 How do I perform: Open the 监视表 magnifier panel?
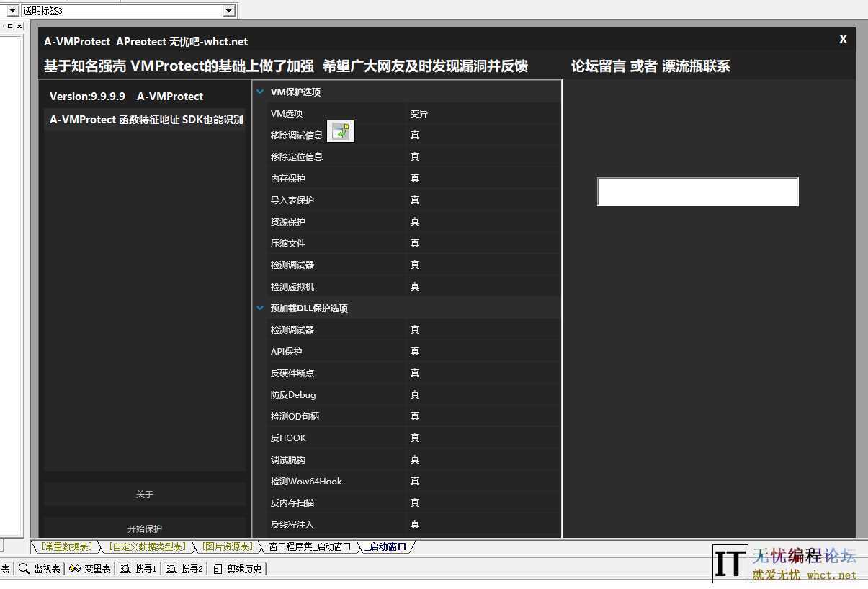coord(40,569)
